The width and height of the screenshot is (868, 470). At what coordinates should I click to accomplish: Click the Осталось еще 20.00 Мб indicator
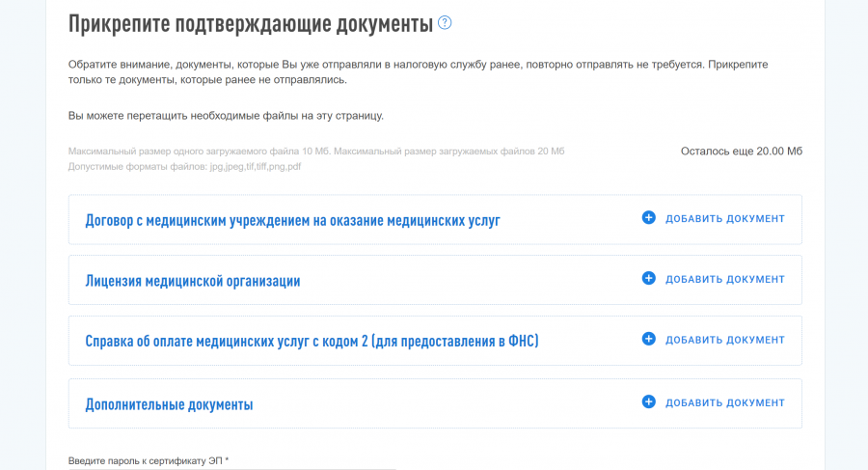tap(741, 152)
